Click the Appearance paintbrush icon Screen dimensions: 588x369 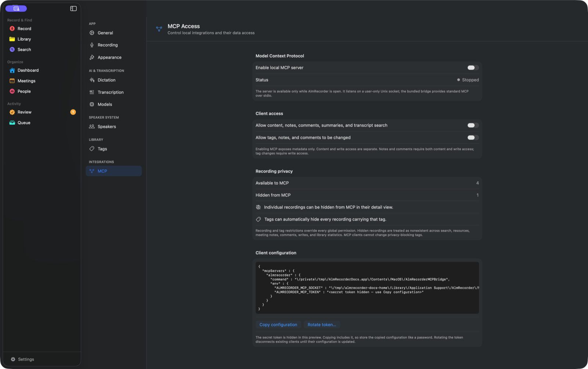pos(92,57)
